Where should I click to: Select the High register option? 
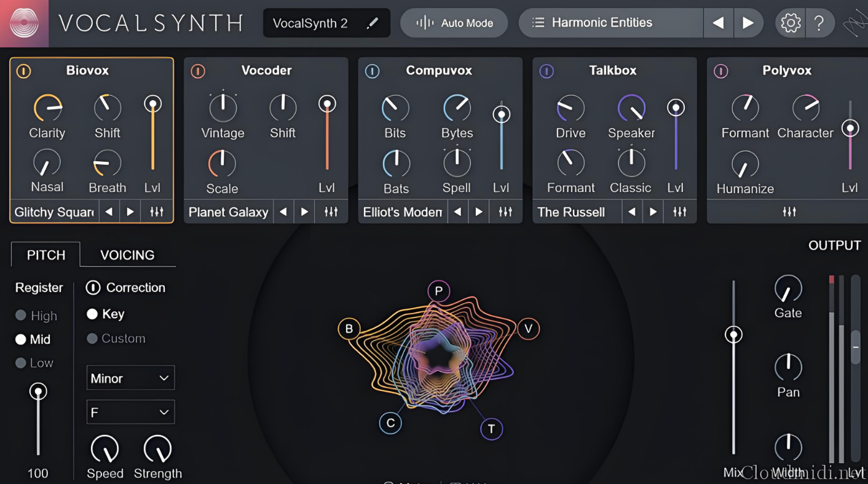[36, 315]
